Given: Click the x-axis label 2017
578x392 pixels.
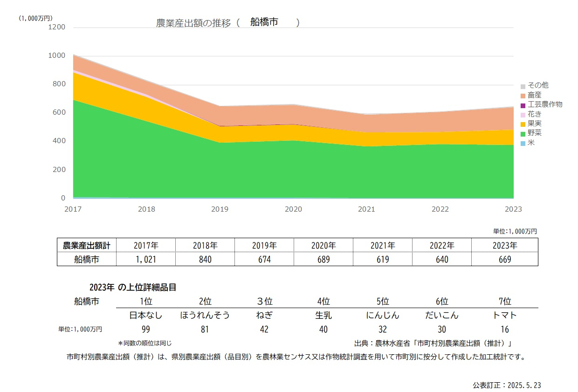Looking at the screenshot, I should tap(73, 209).
